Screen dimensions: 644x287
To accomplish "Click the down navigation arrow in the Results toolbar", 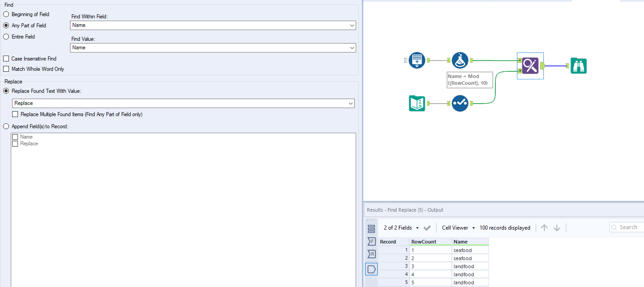I will (x=557, y=227).
